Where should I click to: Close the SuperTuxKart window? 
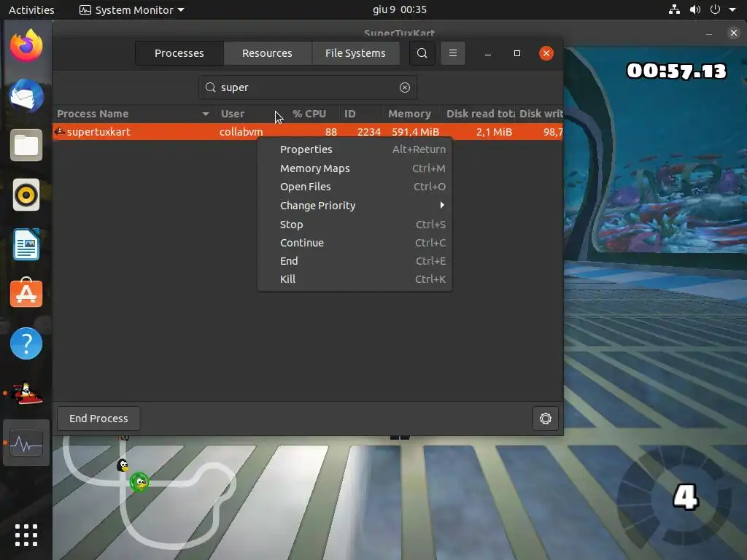coord(734,33)
